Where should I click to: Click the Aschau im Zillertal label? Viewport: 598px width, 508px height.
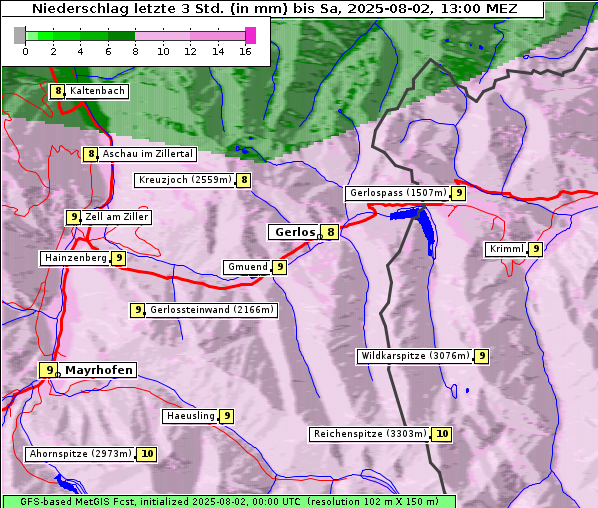(x=147, y=154)
